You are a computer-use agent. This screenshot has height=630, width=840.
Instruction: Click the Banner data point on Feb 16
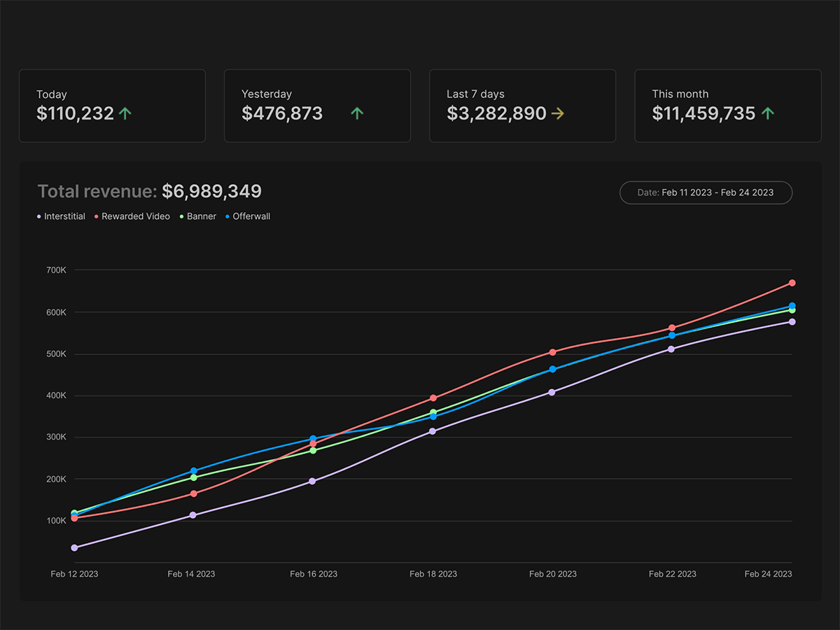click(313, 450)
